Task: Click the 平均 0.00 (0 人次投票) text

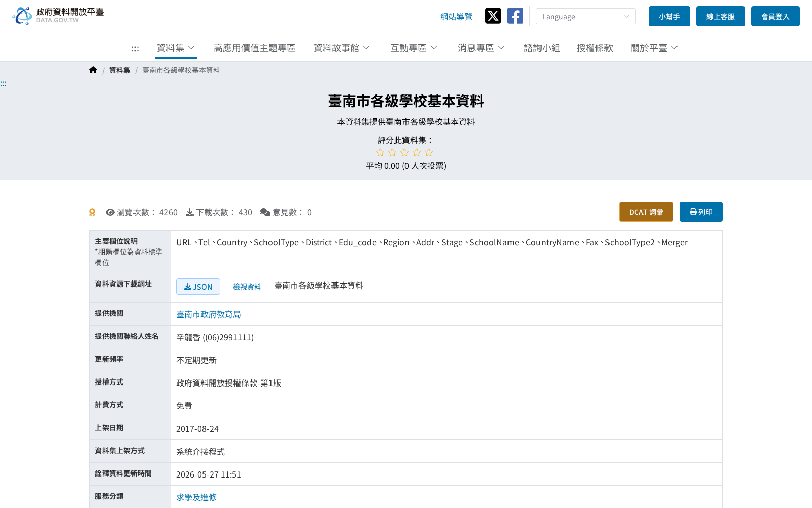Action: click(406, 166)
